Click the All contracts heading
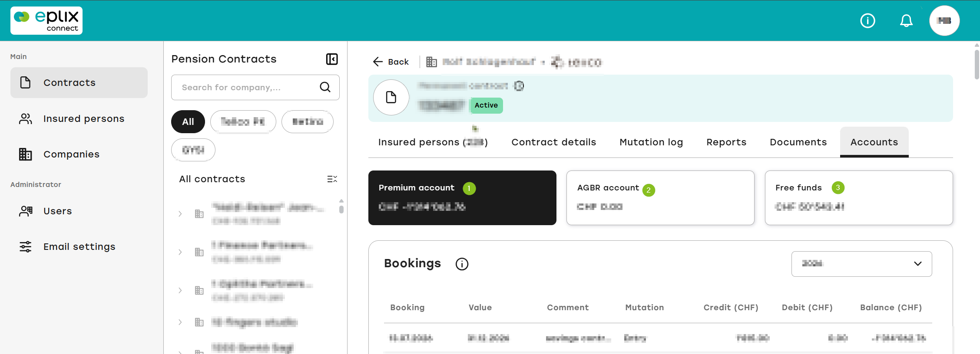 point(212,179)
